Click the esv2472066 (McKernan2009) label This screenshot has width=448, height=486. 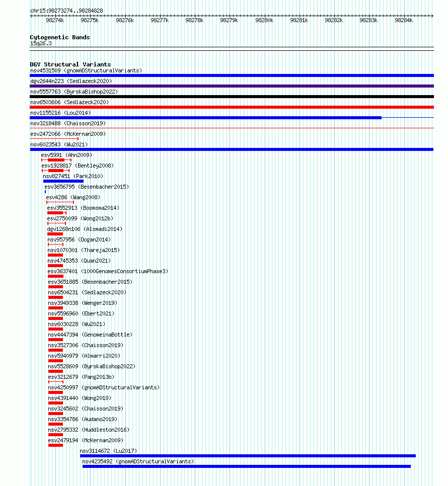tap(68, 134)
